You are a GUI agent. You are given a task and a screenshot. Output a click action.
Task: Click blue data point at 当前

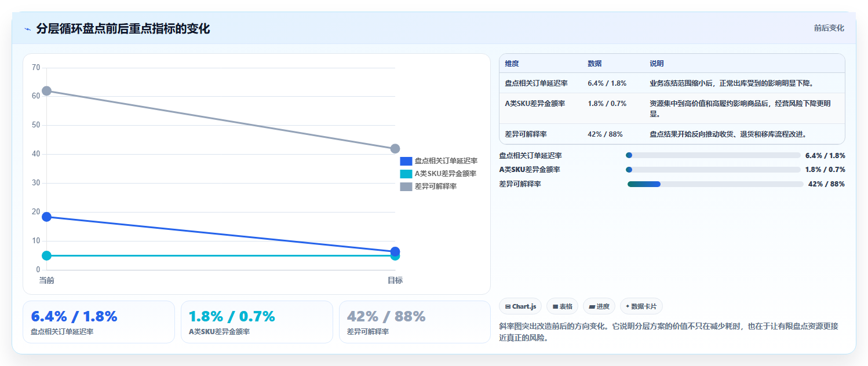(x=46, y=217)
